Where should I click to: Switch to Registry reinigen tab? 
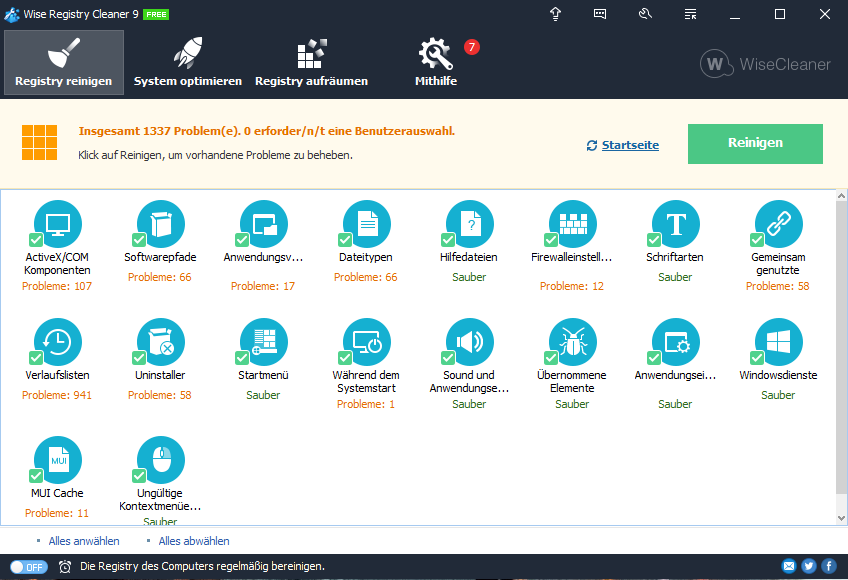click(64, 62)
